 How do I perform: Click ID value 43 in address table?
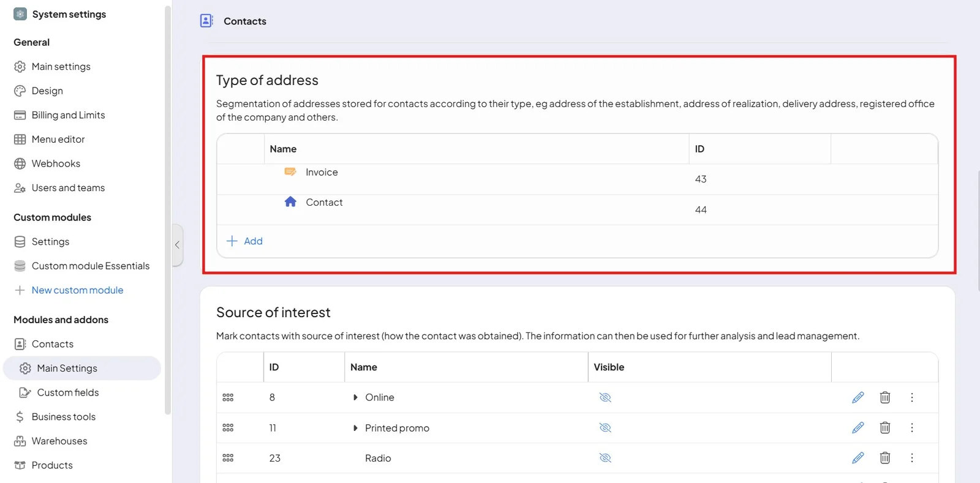[701, 179]
